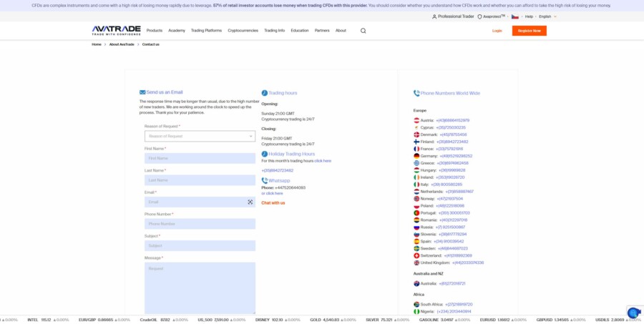
Task: Click the Finland flag icon
Action: point(416,142)
